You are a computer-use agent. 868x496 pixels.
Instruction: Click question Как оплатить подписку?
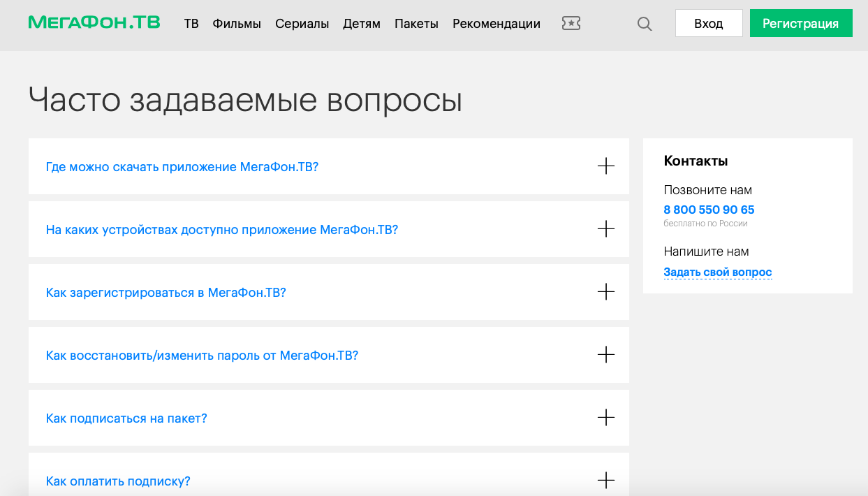118,481
